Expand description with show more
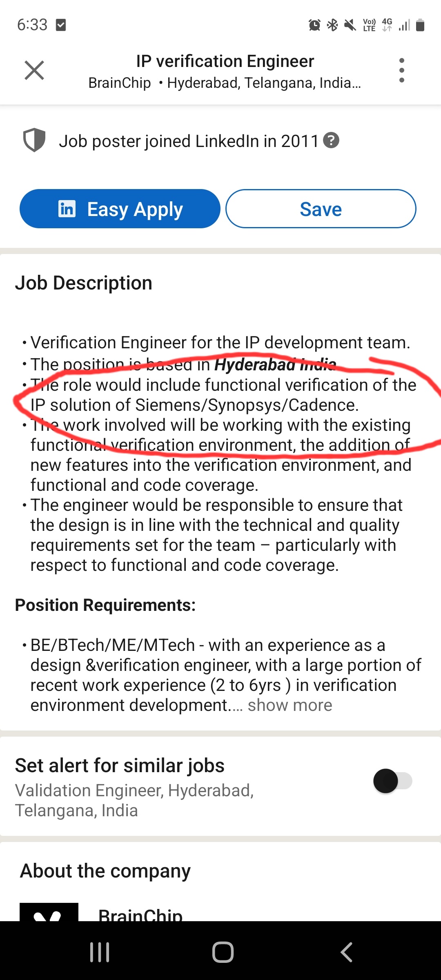 (x=290, y=705)
